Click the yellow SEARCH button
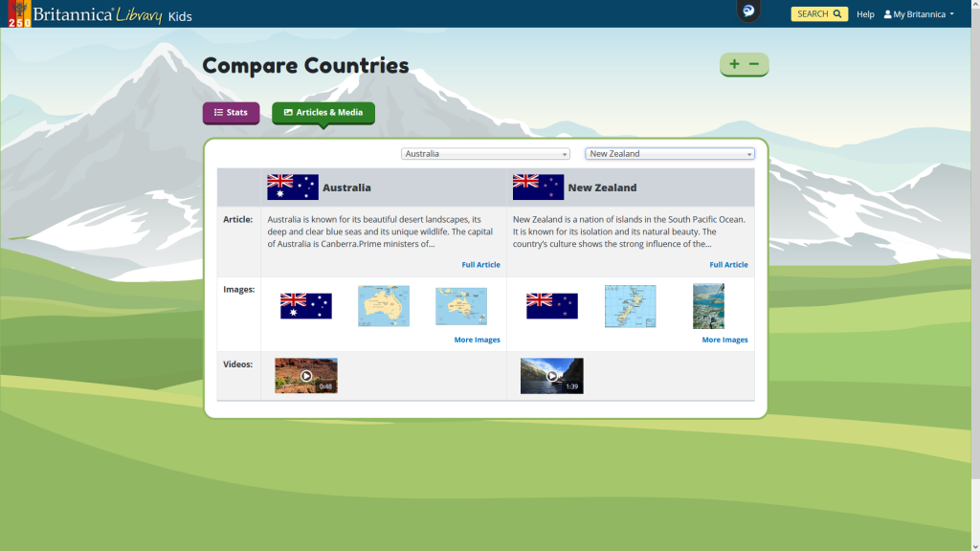Image resolution: width=980 pixels, height=551 pixels. click(819, 14)
